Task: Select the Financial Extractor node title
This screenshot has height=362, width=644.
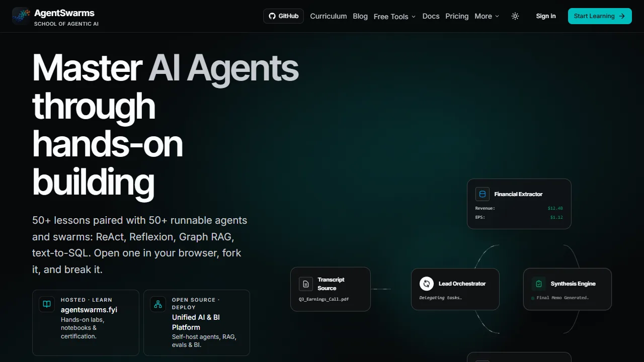Action: point(518,194)
